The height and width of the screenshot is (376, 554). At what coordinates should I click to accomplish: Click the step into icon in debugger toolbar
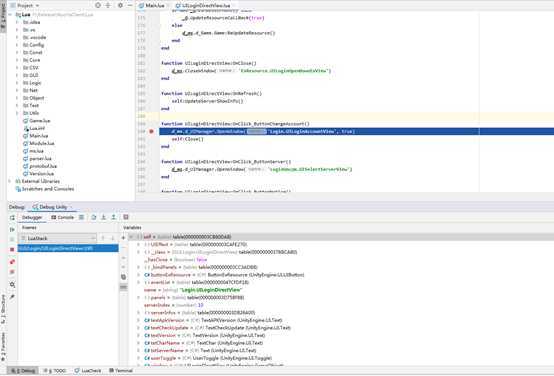point(104,217)
